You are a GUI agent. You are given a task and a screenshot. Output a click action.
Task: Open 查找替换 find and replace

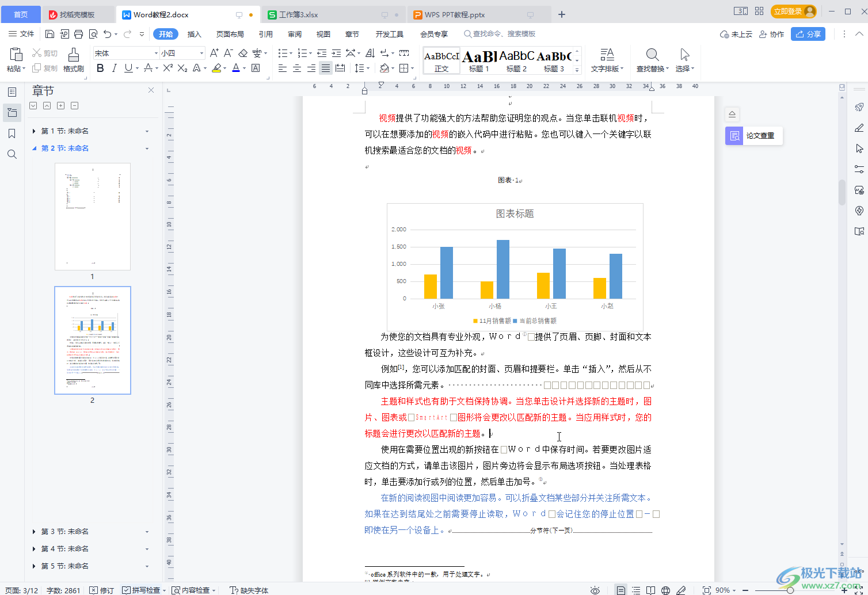652,60
